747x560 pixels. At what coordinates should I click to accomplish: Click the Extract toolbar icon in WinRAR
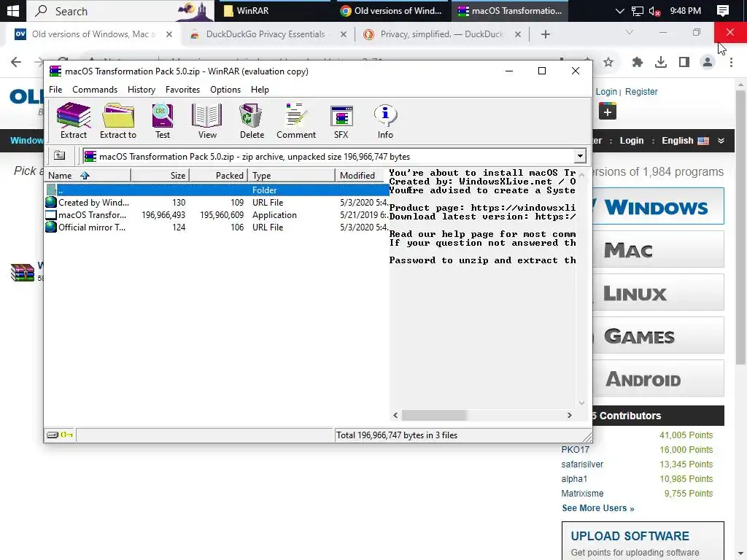[74, 121]
